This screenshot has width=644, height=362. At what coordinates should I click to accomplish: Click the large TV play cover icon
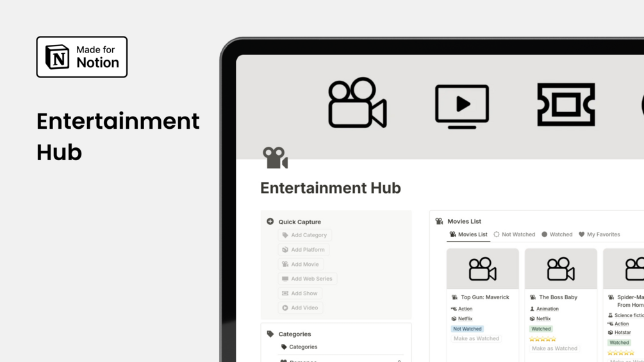[462, 107]
